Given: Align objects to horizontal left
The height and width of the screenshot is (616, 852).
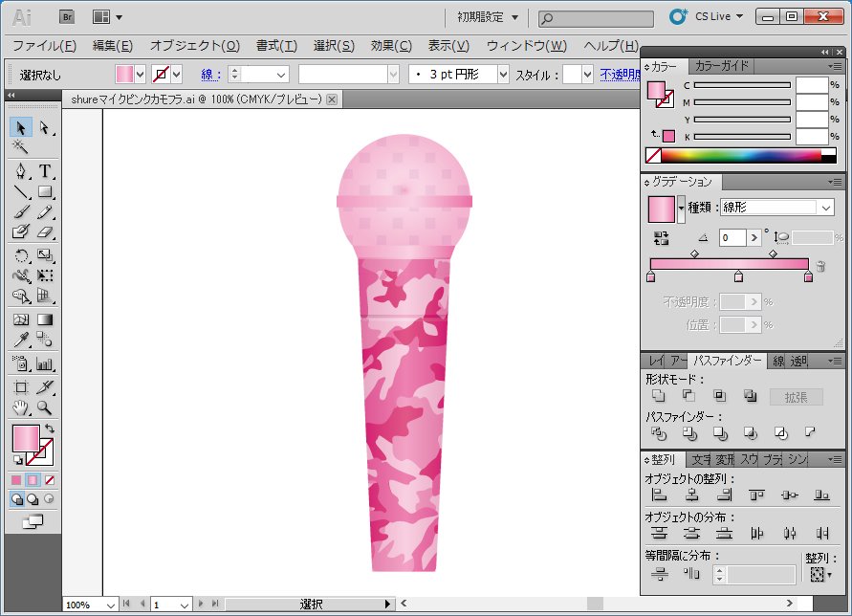Looking at the screenshot, I should [659, 495].
